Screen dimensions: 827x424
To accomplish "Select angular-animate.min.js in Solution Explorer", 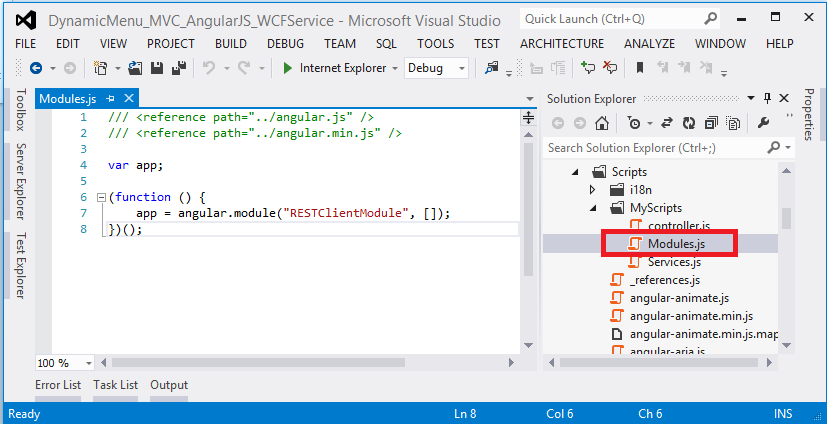I will pos(691,316).
